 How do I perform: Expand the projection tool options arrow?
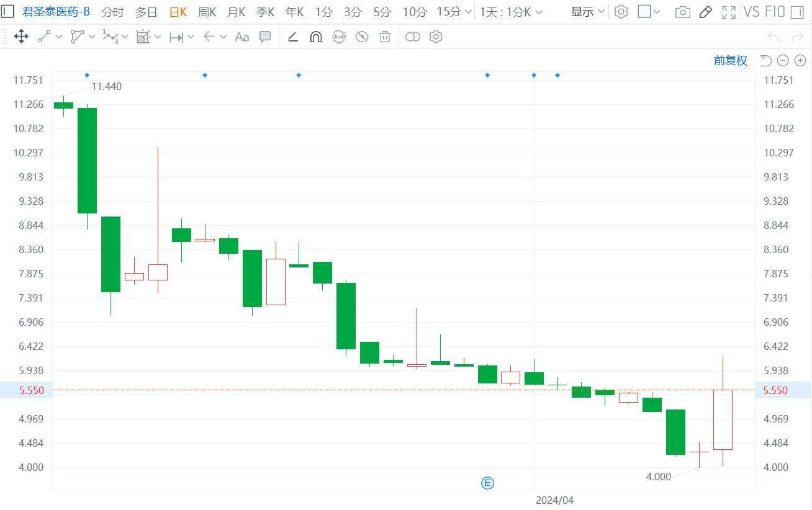coord(158,37)
